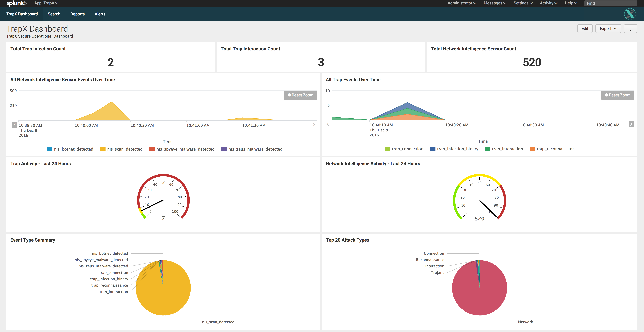Click the Total Trap Interaction Count value 3
The height and width of the screenshot is (332, 644).
tap(321, 62)
